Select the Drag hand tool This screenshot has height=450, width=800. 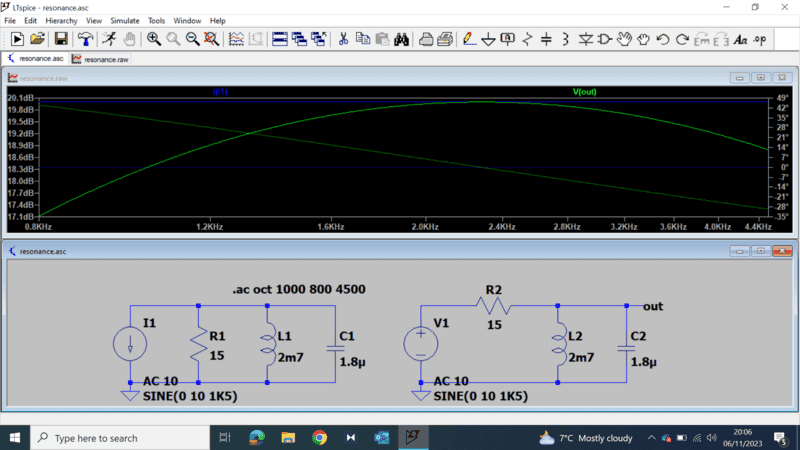tap(643, 39)
